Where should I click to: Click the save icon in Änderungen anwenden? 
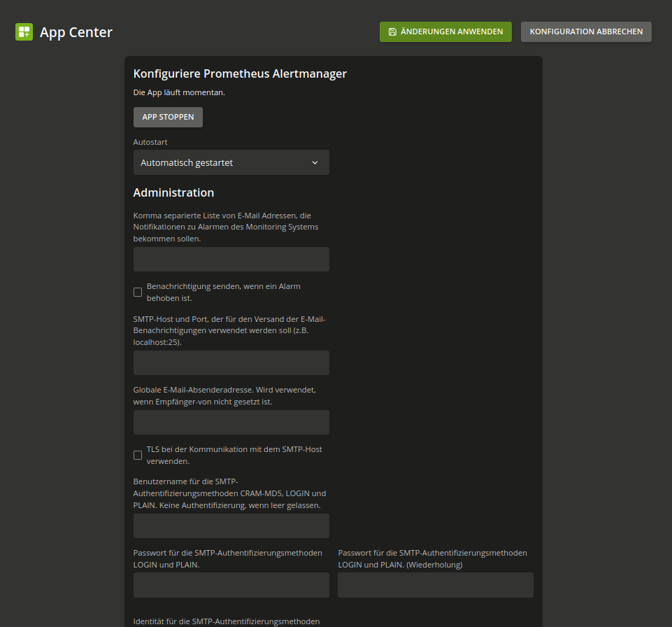392,31
